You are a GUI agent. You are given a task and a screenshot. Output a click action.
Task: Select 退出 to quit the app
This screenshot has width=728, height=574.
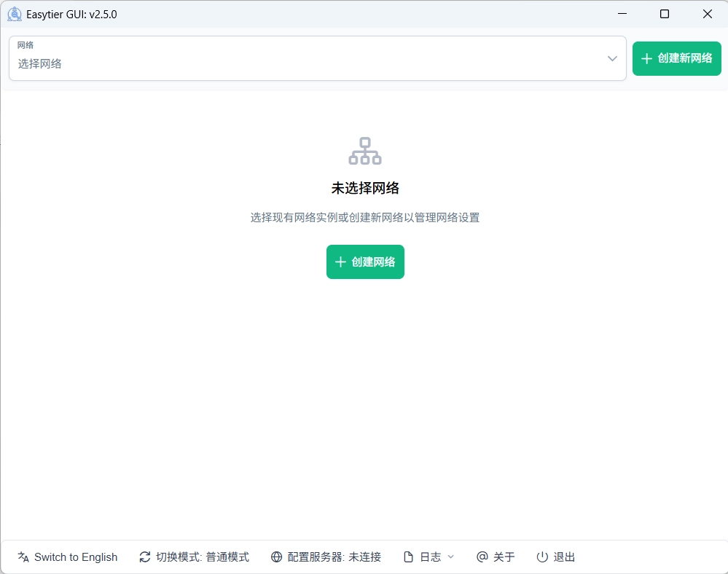(564, 557)
